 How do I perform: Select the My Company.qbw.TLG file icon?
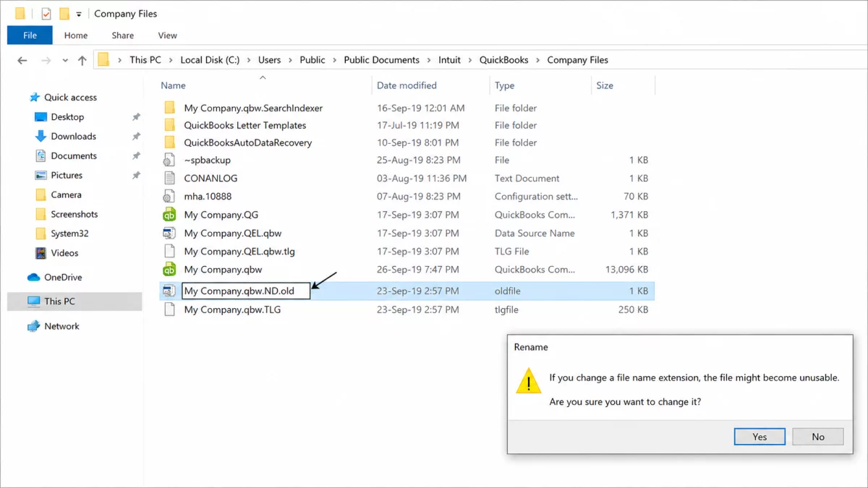169,309
